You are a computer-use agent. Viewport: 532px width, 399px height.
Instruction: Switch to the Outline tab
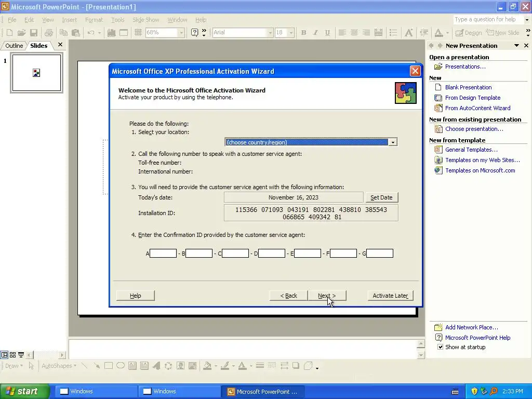(14, 46)
